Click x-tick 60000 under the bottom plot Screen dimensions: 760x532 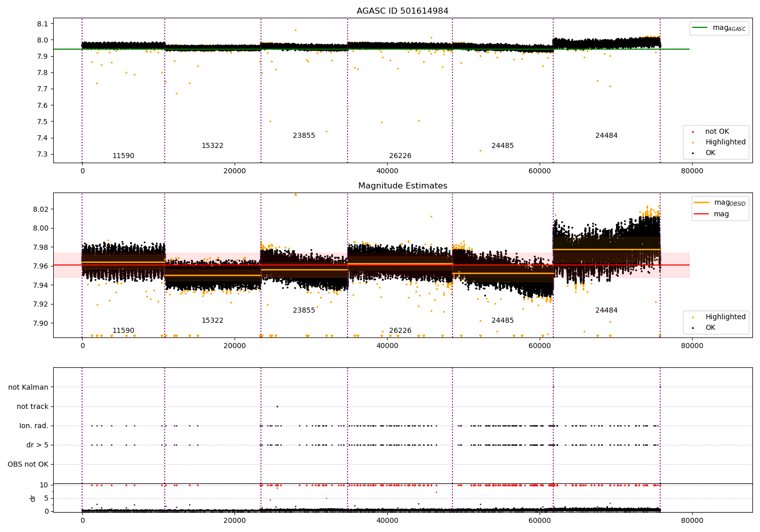point(540,520)
